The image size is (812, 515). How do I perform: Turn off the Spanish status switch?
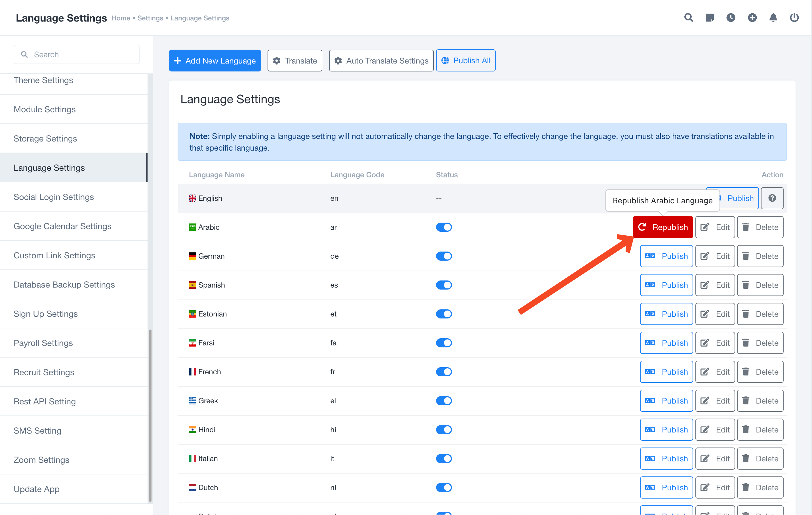443,285
